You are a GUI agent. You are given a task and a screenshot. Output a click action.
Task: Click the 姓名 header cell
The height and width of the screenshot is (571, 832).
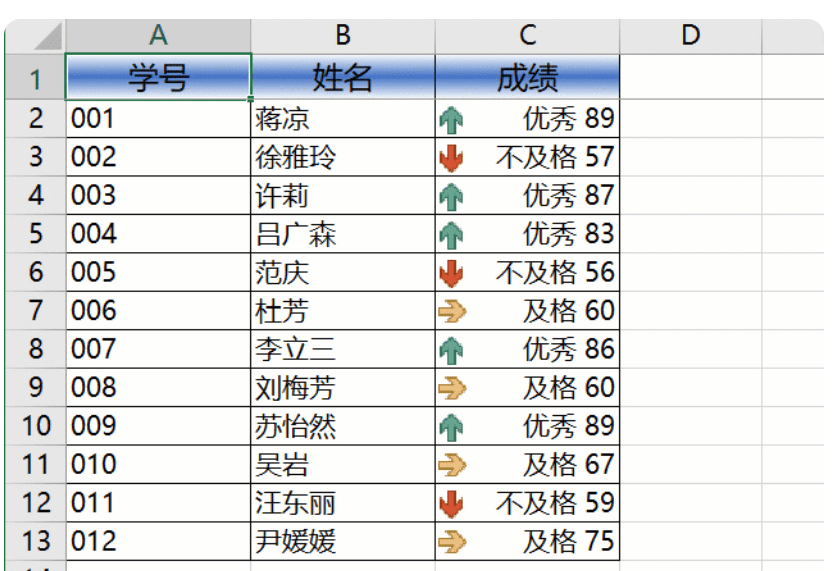(343, 76)
